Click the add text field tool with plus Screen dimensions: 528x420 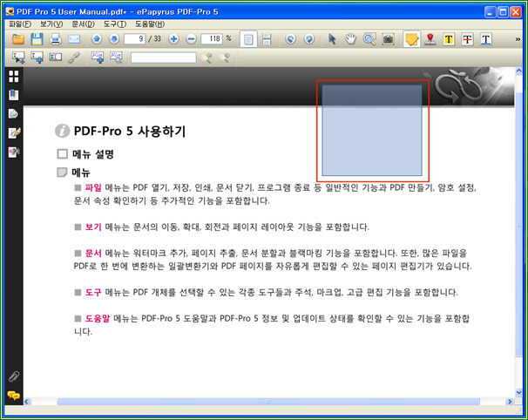point(37,58)
